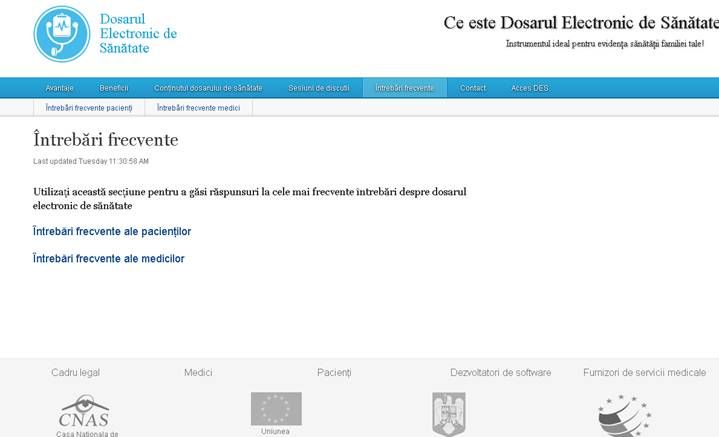The height and width of the screenshot is (437, 719).
Task: Open Dezvoltatori de software footer link
Action: (x=500, y=373)
